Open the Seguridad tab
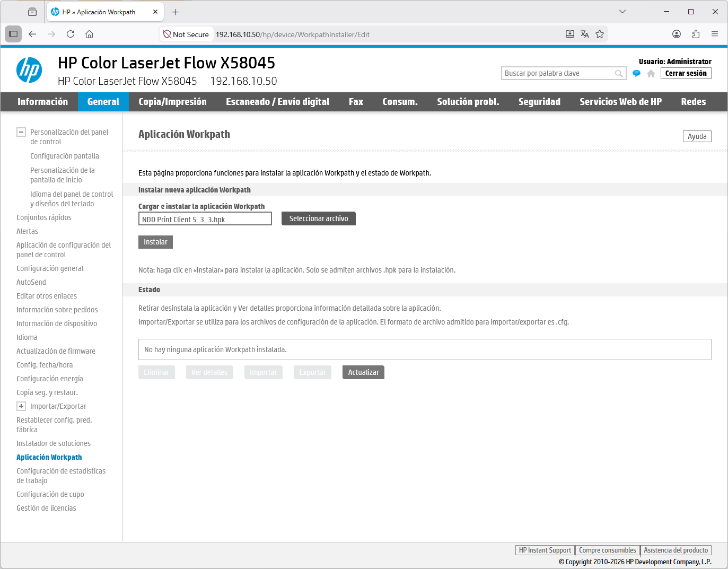Screen dimensions: 728x569 [x=539, y=102]
